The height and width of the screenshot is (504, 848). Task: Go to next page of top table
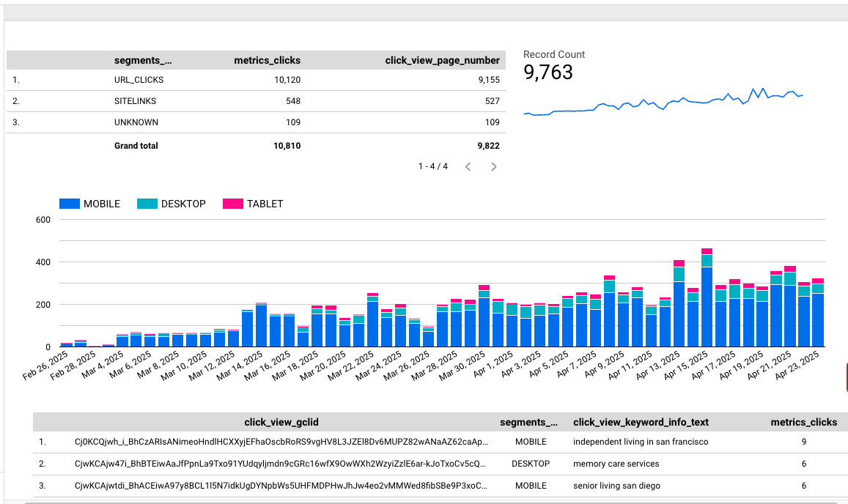tap(494, 167)
